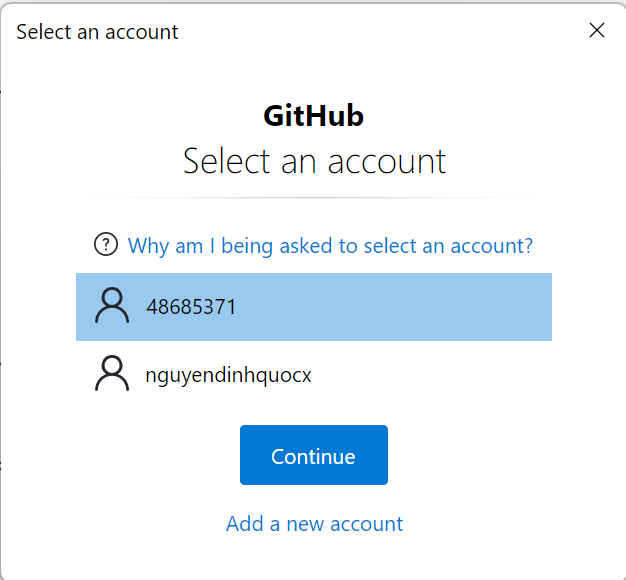Click the large Select an account heading
Screen dimensions: 626x580
(x=314, y=161)
